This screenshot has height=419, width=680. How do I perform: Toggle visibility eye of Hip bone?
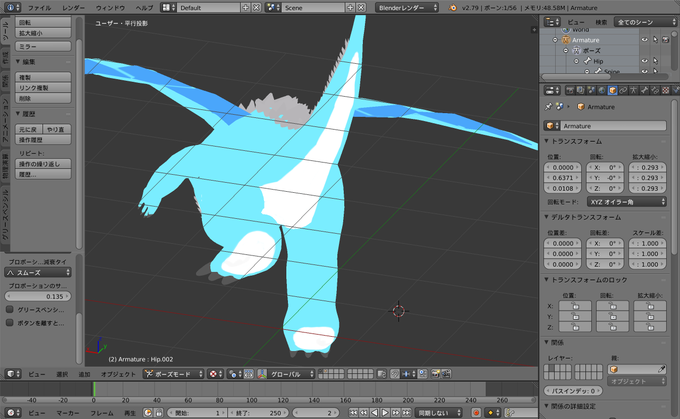tap(644, 61)
